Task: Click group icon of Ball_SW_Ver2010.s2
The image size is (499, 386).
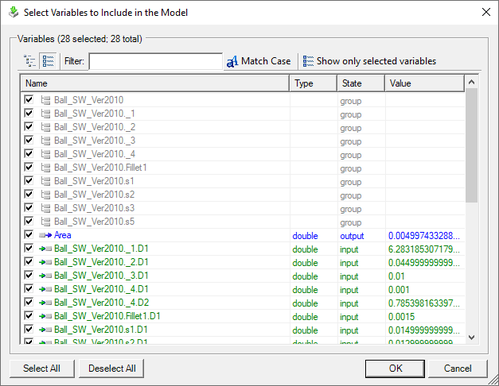Action: 45,195
